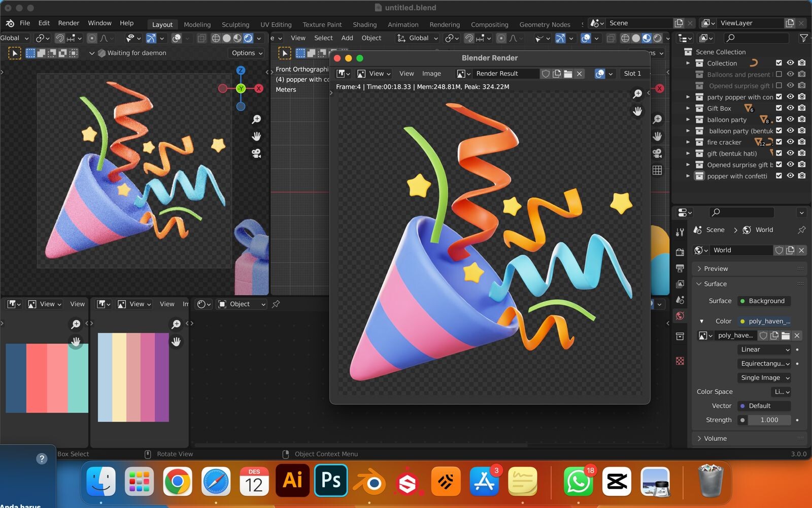Open the Render properties tab icon

(680, 252)
